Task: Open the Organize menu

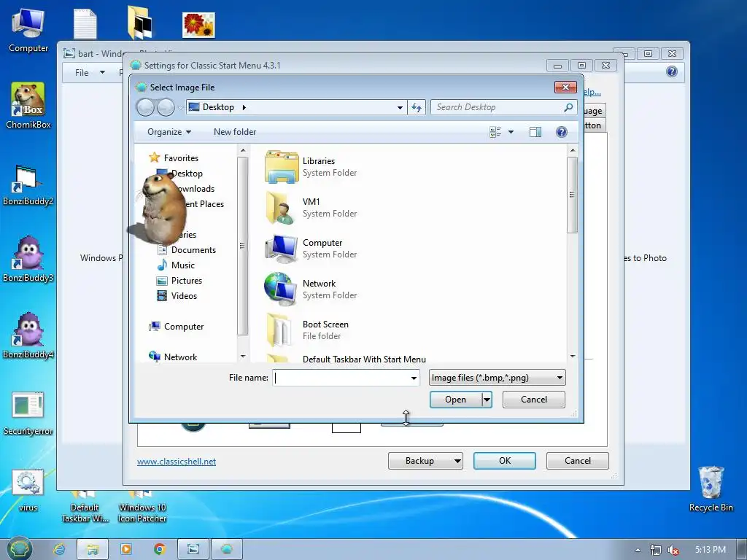Action: pos(169,132)
